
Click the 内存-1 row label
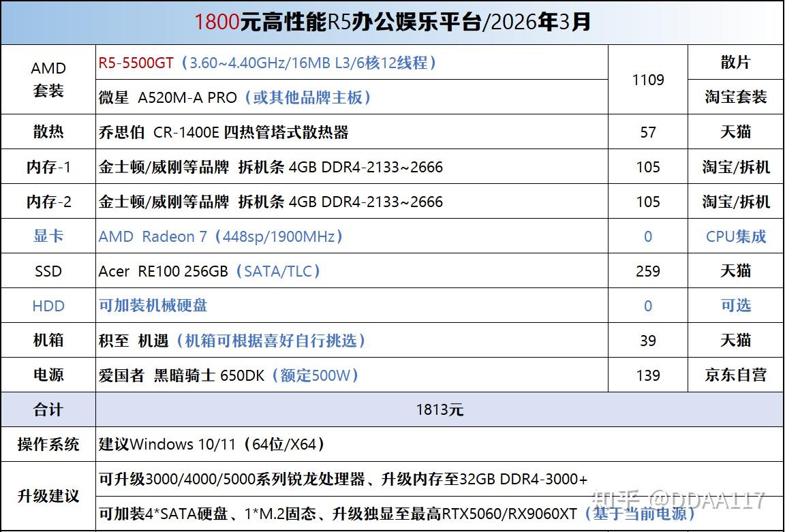coord(48,167)
